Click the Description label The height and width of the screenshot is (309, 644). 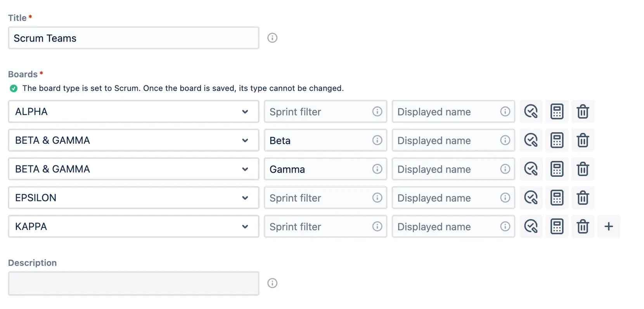point(33,263)
